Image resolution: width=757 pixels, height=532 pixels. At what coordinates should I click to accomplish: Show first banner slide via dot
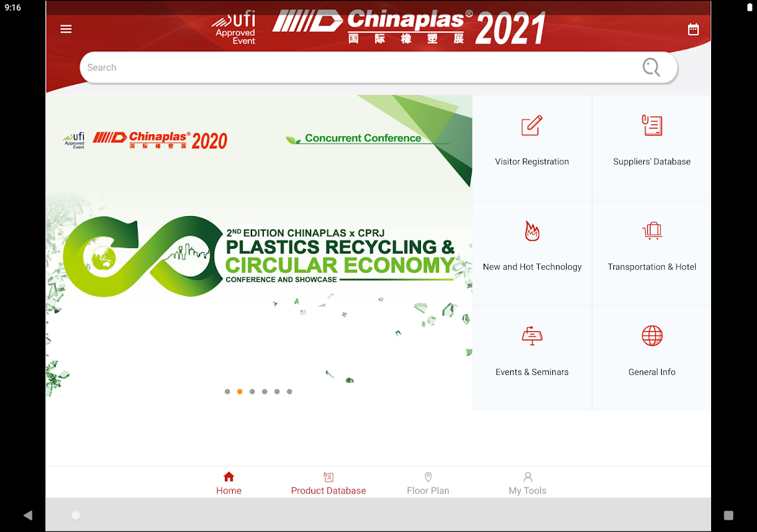(227, 392)
